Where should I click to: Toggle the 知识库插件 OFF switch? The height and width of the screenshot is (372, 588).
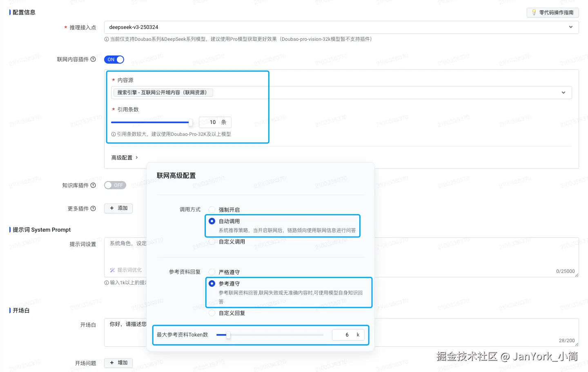115,185
